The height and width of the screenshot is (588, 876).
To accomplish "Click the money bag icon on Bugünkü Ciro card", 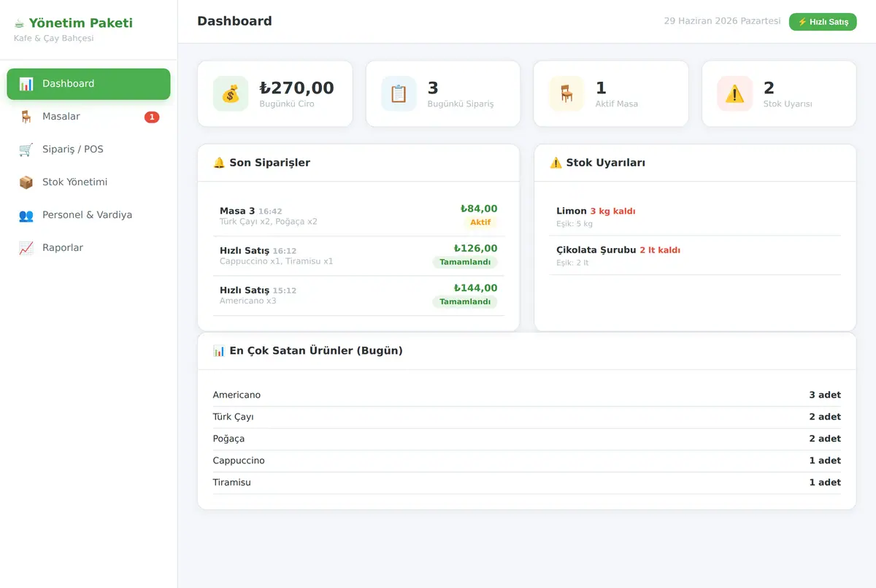I will pos(231,94).
